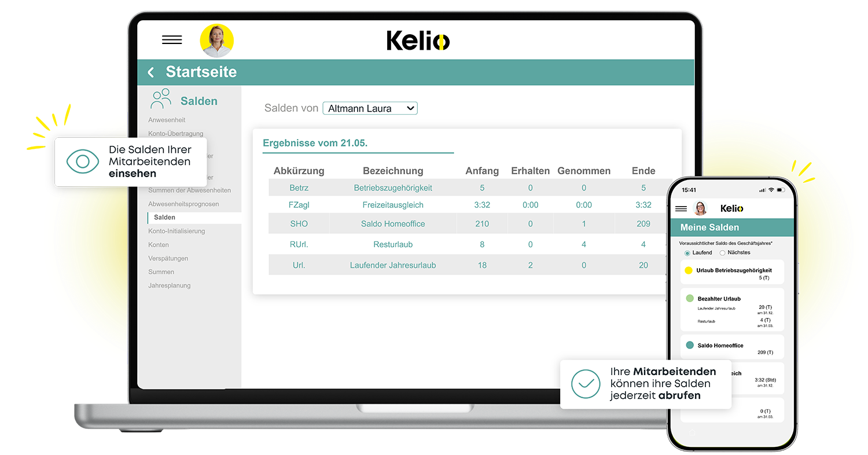Click the Erhalten column header

530,171
